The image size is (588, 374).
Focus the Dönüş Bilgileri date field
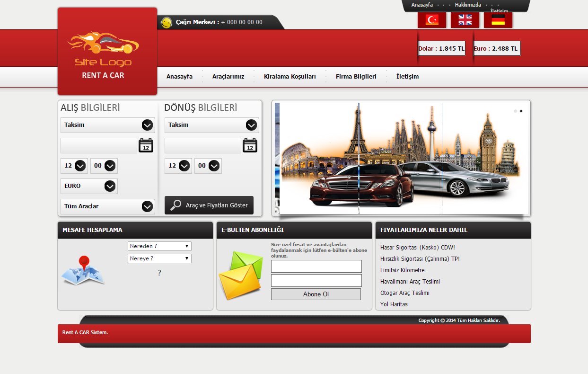click(203, 145)
